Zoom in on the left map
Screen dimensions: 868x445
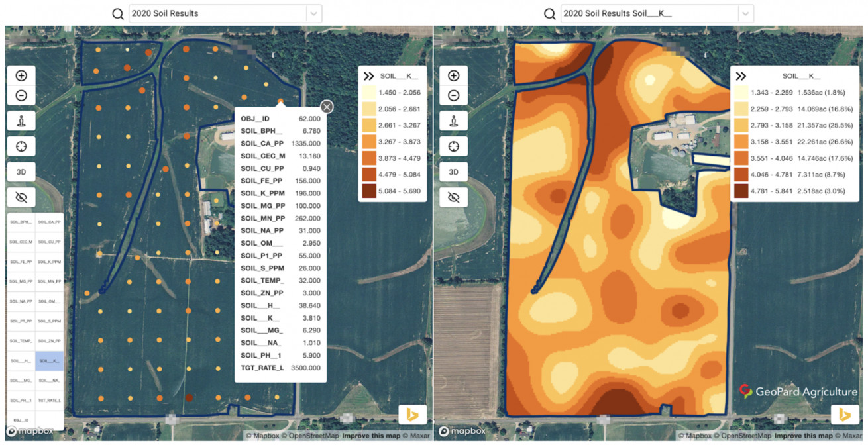[x=21, y=75]
